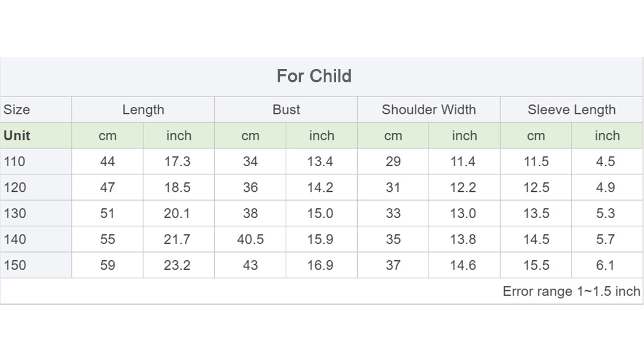Click the 13.0 inch shoulder width cell

coord(463,213)
